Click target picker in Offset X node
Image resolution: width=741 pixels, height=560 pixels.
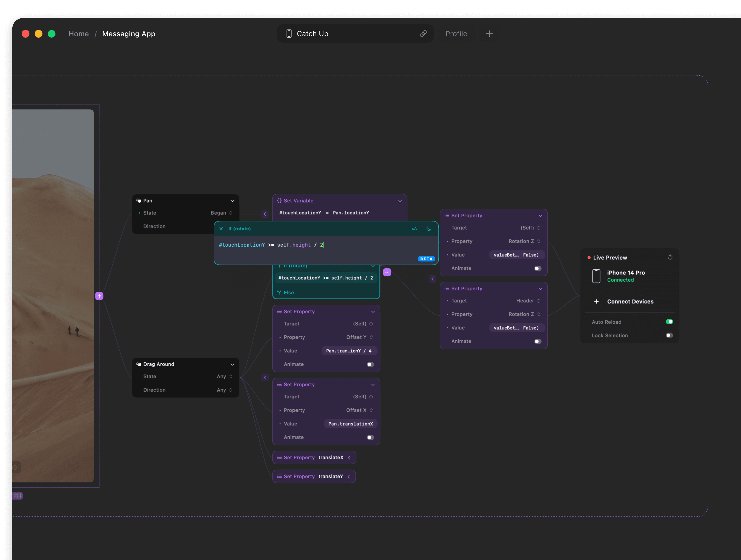[x=371, y=397]
